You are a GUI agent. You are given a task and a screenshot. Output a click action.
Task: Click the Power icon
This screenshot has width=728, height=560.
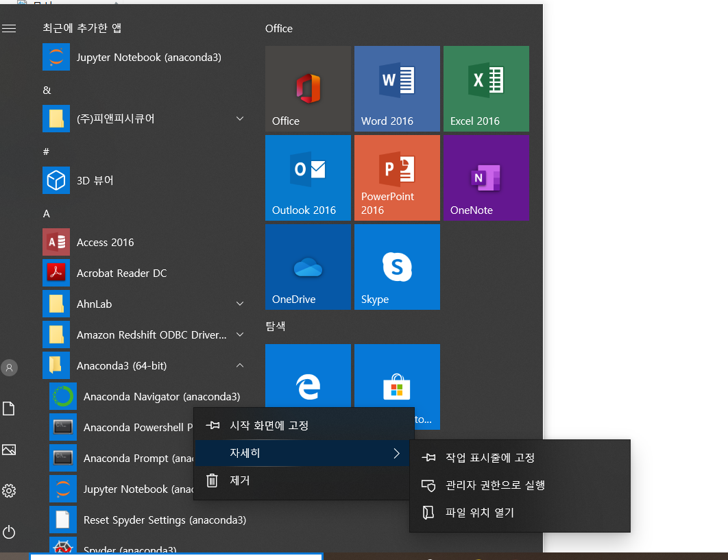point(9,532)
